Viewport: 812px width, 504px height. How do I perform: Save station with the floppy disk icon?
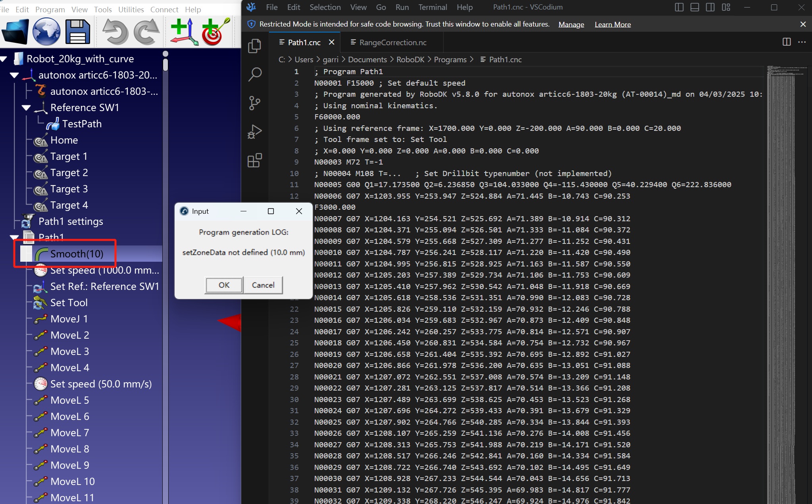click(x=77, y=32)
